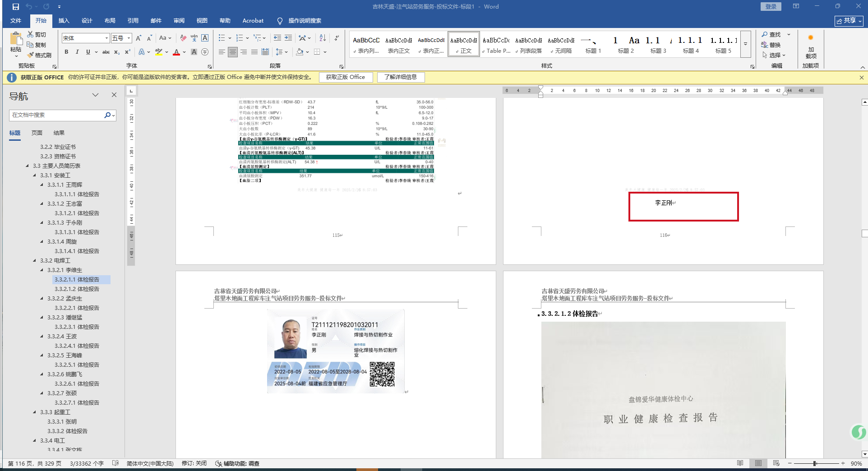The width and height of the screenshot is (868, 471).
Task: Toggle strikethrough formatting
Action: pos(106,52)
